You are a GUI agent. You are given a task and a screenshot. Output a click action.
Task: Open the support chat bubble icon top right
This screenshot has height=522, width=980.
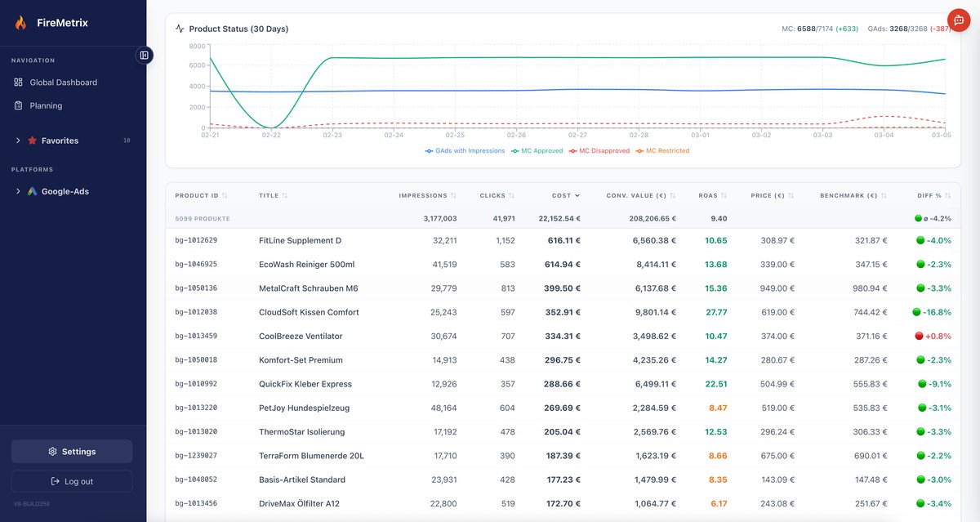[958, 20]
